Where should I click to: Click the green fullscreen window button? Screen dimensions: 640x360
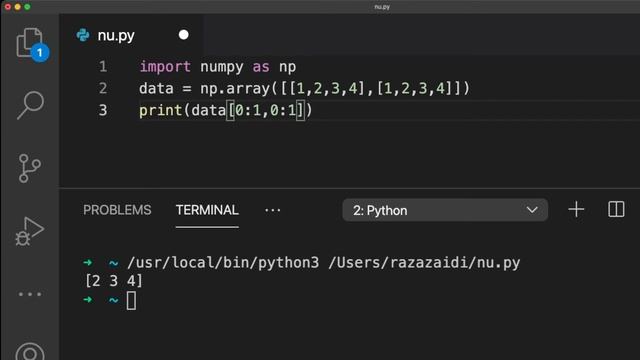(27, 7)
